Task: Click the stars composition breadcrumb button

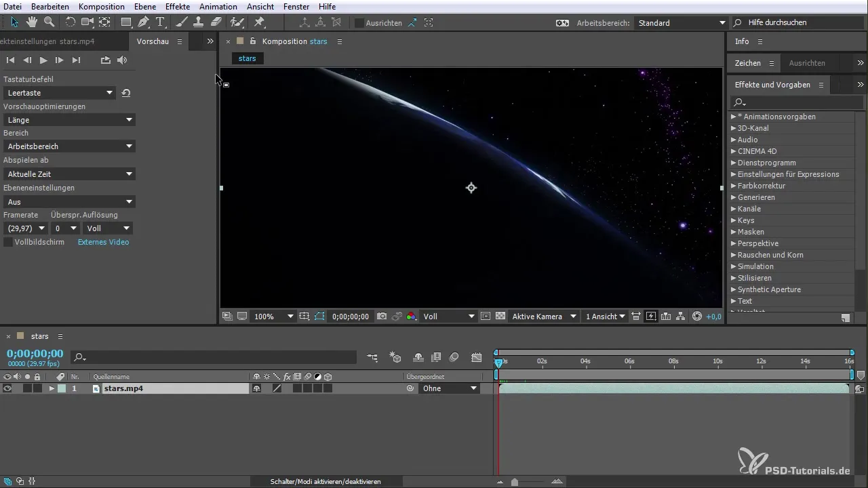Action: 248,58
